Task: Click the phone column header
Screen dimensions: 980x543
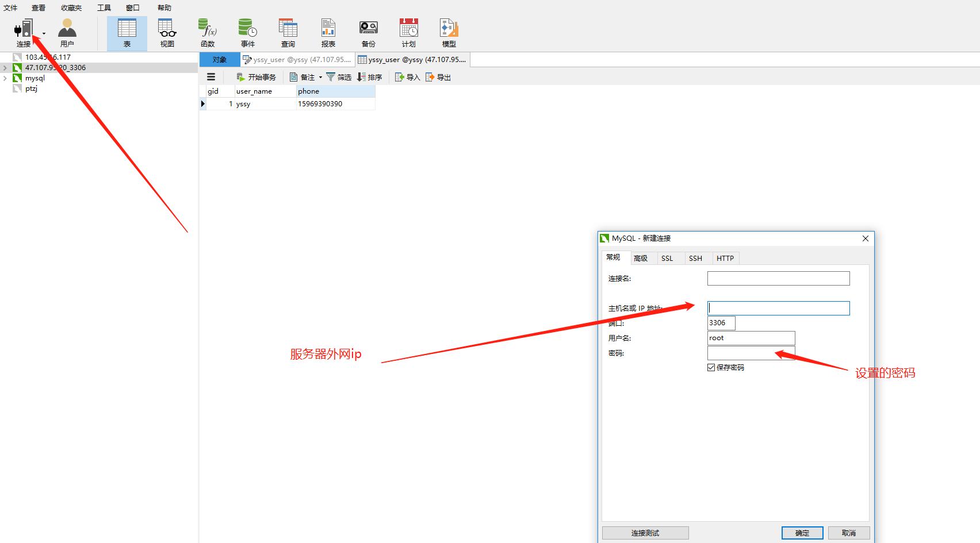Action: [336, 91]
